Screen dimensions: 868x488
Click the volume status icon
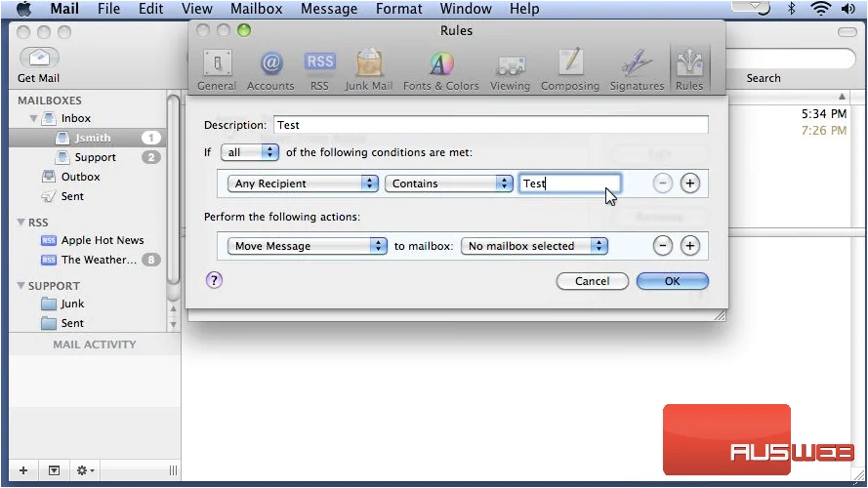coord(847,9)
